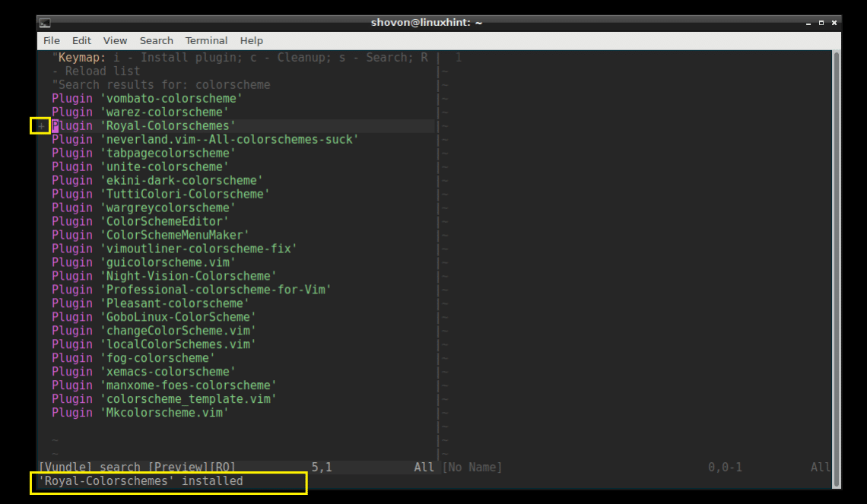Click the 'shovon@linuxhint: ~' window title
The image size is (867, 504).
click(427, 23)
